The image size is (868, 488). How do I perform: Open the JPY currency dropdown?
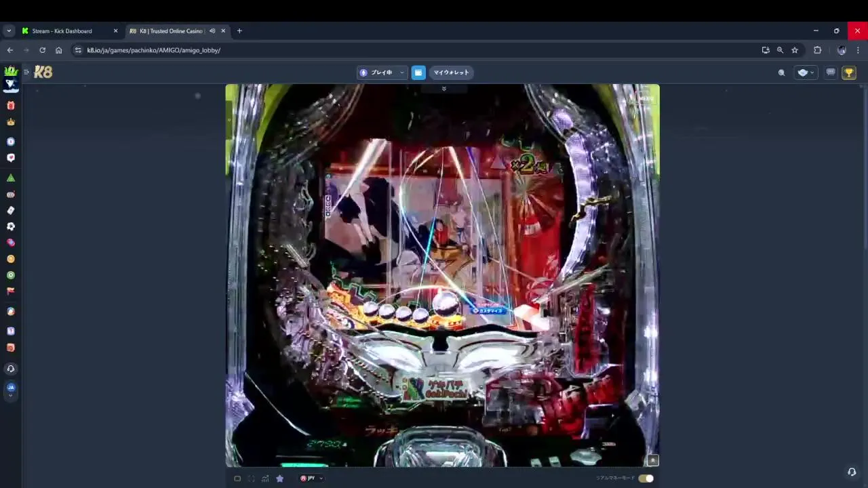pyautogui.click(x=311, y=479)
